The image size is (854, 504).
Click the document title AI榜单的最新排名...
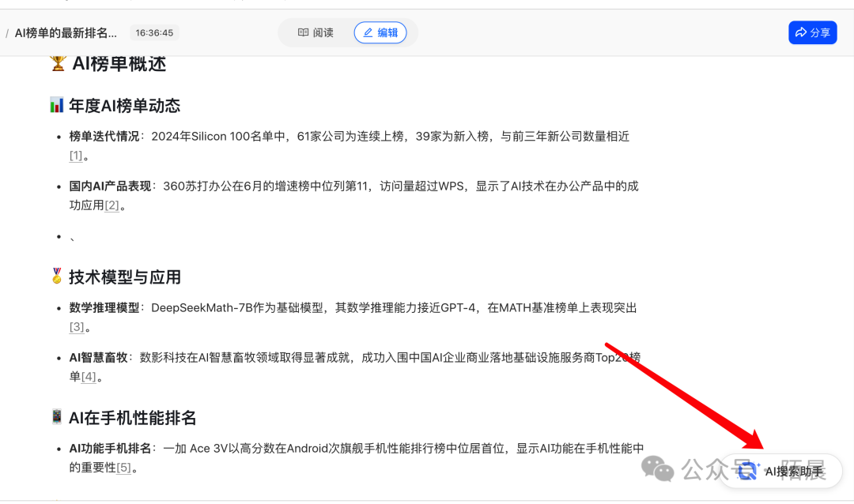click(66, 33)
